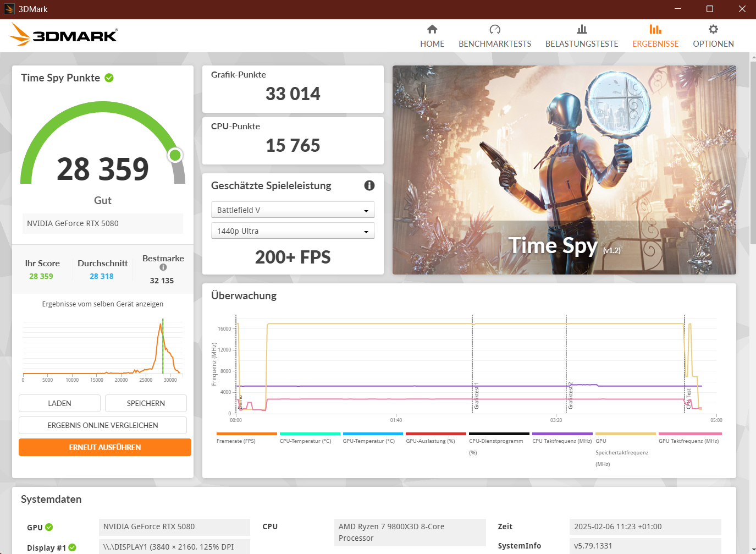Image resolution: width=756 pixels, height=554 pixels.
Task: Click the Zeit value 2025-02-06 11:23
Action: point(645,526)
